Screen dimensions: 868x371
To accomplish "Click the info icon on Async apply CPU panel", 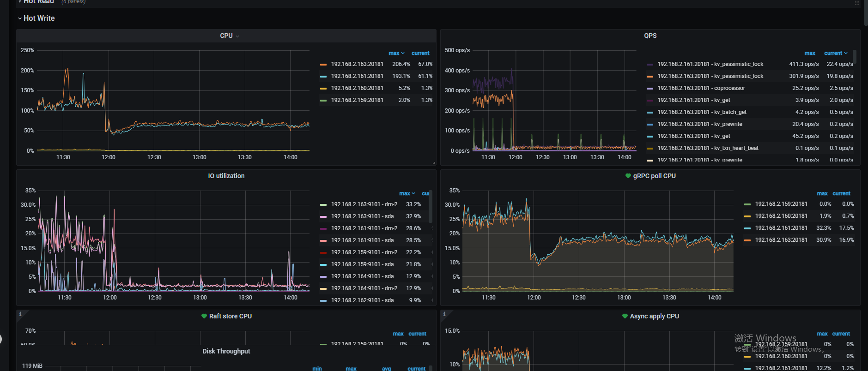I will coord(444,314).
